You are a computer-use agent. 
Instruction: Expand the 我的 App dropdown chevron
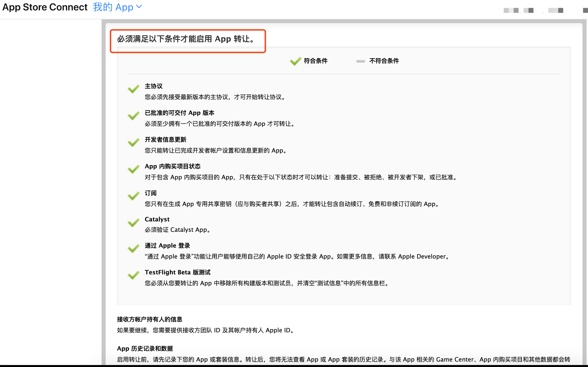(x=139, y=7)
